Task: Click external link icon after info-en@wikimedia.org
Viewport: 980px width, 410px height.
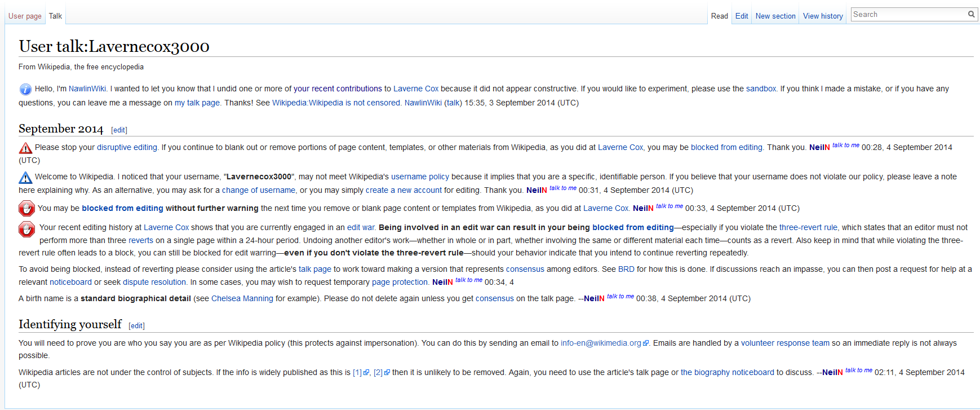Action: tap(646, 343)
